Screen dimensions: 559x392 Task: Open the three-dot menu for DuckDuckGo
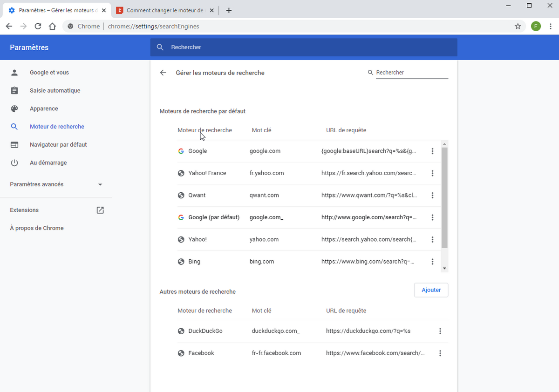pos(440,331)
